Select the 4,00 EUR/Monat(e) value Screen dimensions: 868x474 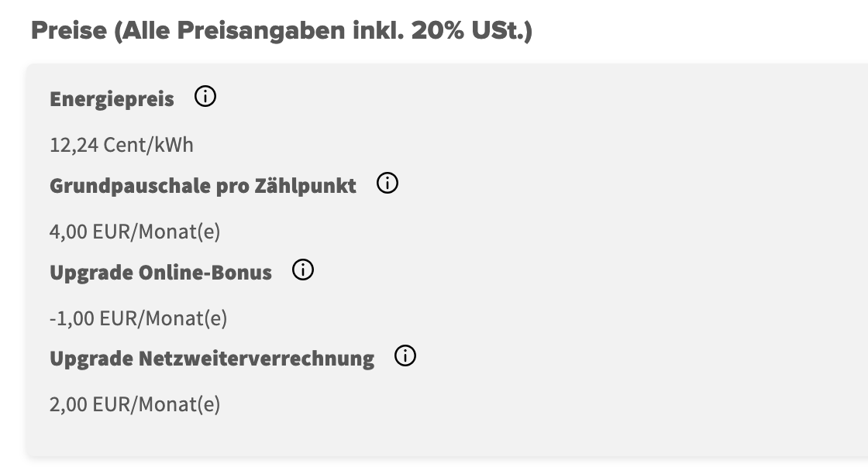[x=135, y=232]
